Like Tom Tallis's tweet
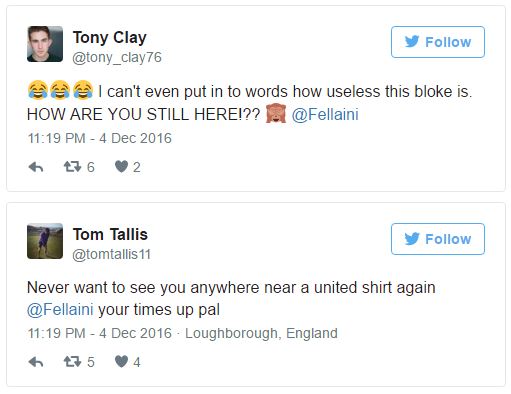The image size is (511, 394). click(121, 361)
